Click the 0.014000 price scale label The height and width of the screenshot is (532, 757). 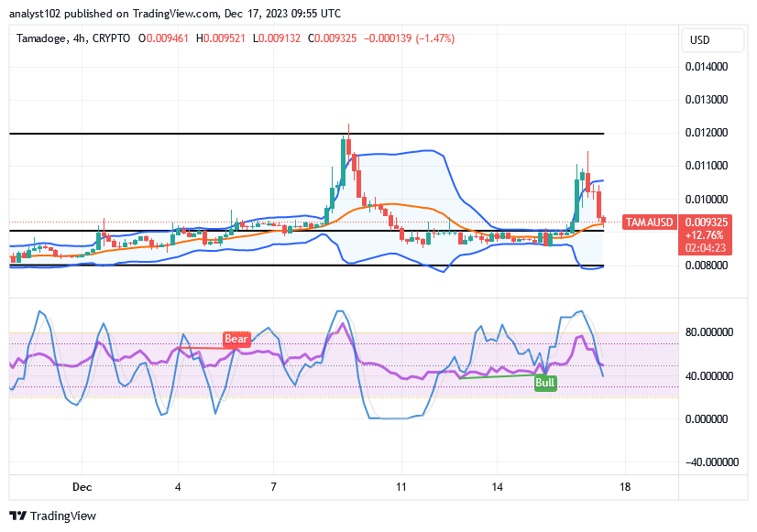click(x=708, y=67)
